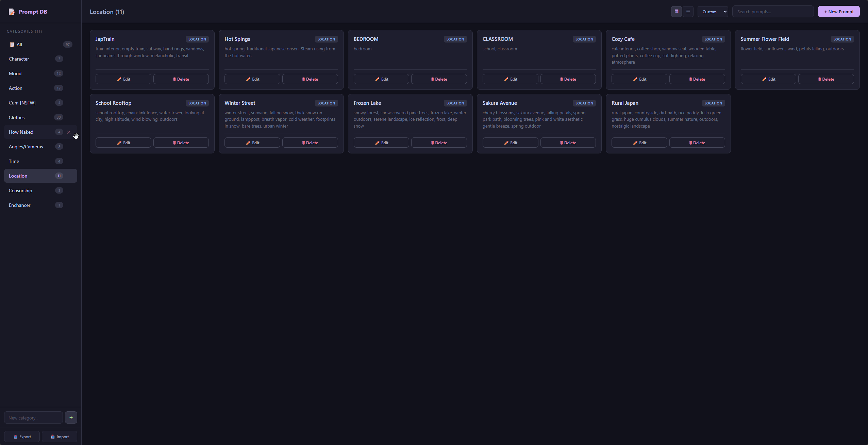Open the Action category
Viewport: 868px width, 445px height.
click(40, 88)
